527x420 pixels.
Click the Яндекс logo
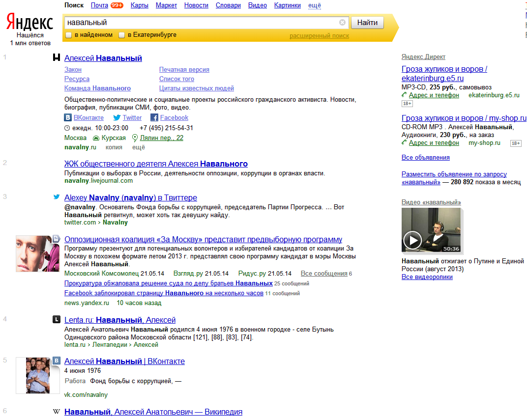pyautogui.click(x=29, y=23)
